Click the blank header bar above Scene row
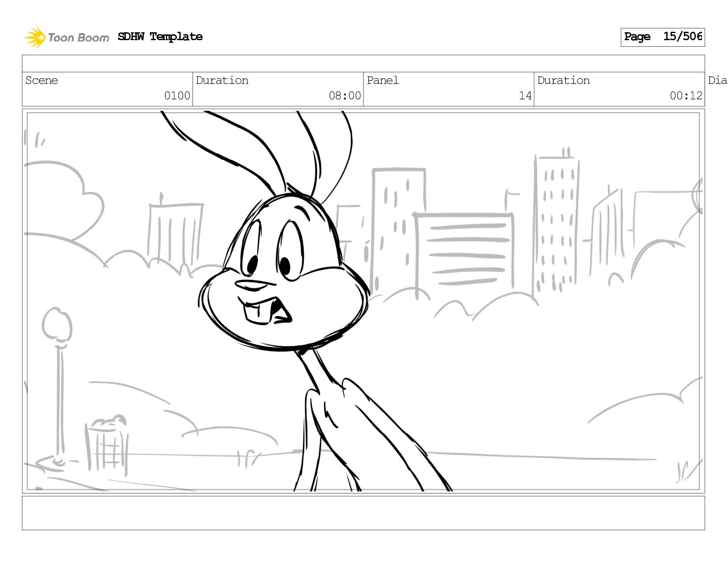Screen dimensions: 728x563 (x=364, y=64)
